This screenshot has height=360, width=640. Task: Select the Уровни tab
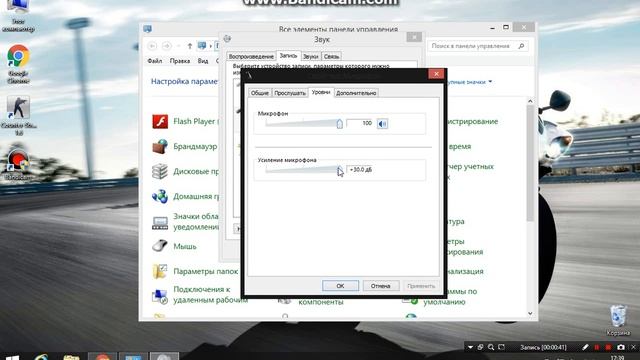pos(321,92)
